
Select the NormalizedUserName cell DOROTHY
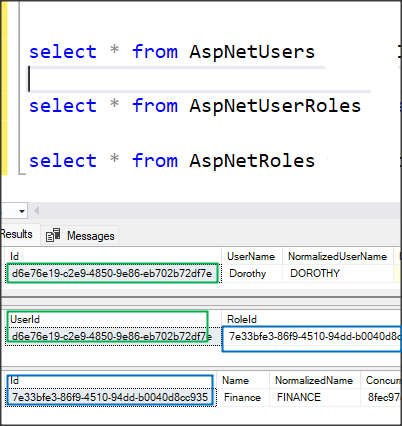[x=338, y=274]
